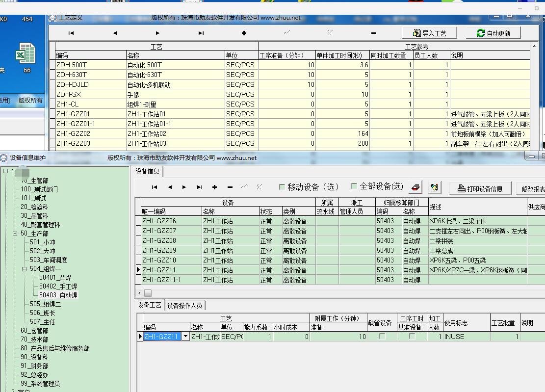Go to first record in 设备信息 toolbar
The image size is (545, 392).
[155, 187]
